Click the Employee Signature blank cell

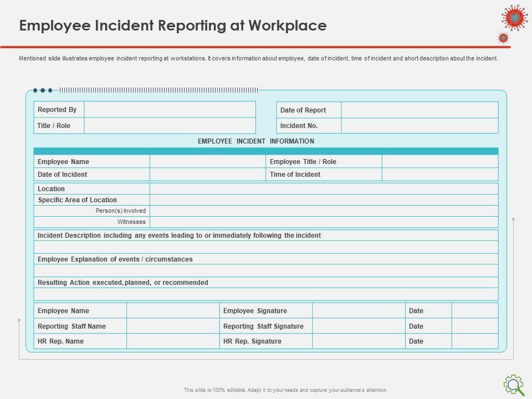click(x=359, y=311)
